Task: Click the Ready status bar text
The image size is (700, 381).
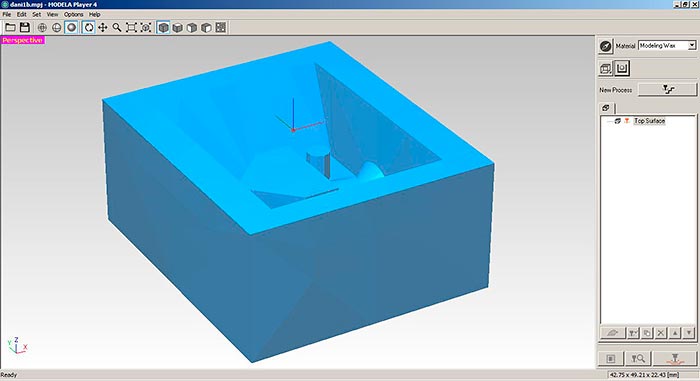Action: (9, 375)
